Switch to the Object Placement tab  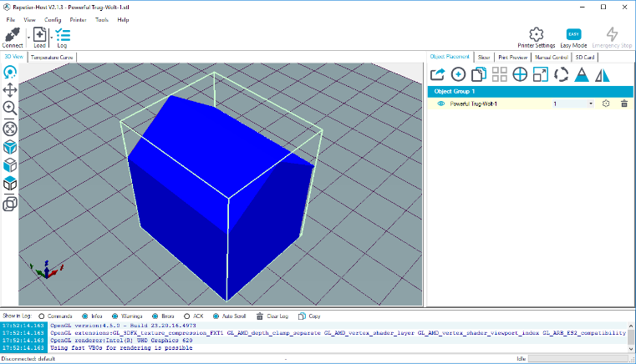coord(450,57)
